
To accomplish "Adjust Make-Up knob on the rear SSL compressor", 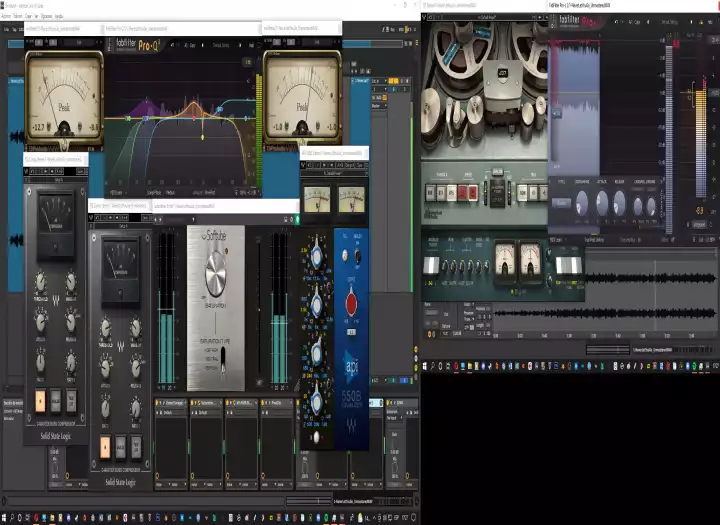I will (x=71, y=282).
